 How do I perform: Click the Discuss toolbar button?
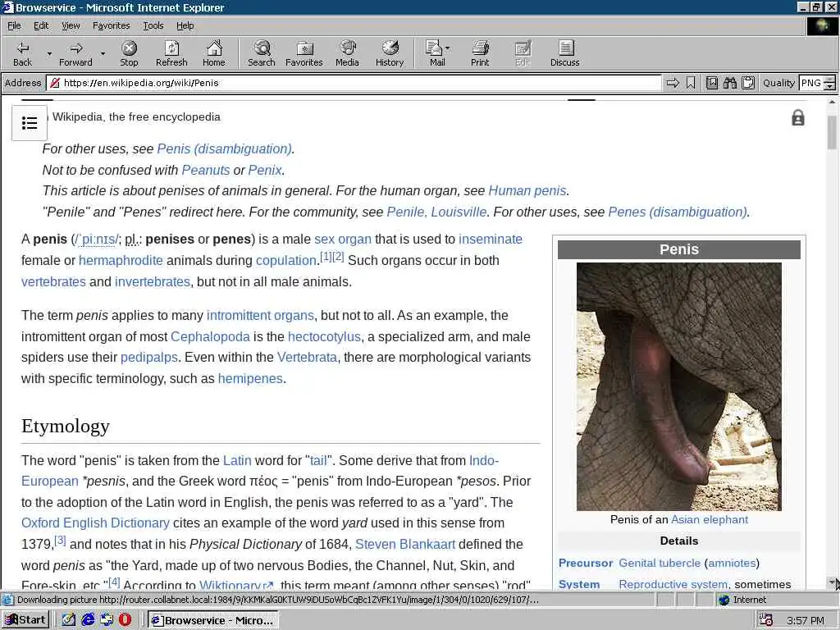[x=564, y=53]
